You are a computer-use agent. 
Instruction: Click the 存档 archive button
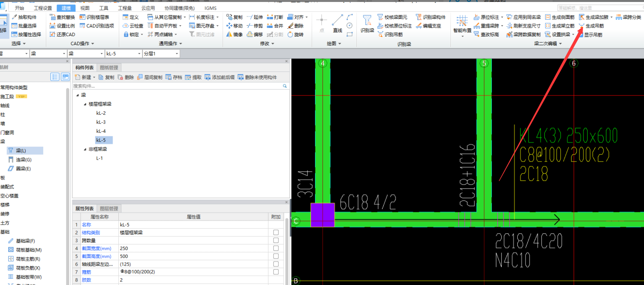point(174,77)
